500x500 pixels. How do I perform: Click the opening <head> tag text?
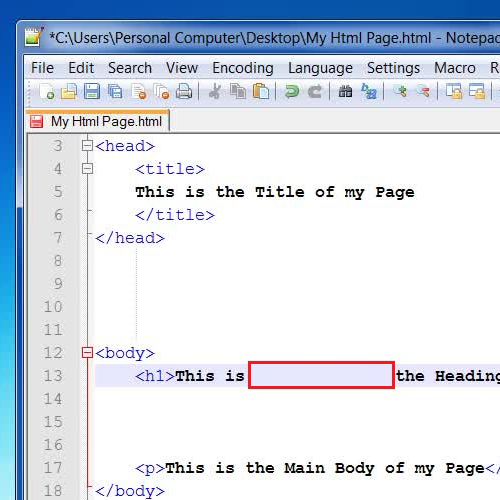125,146
